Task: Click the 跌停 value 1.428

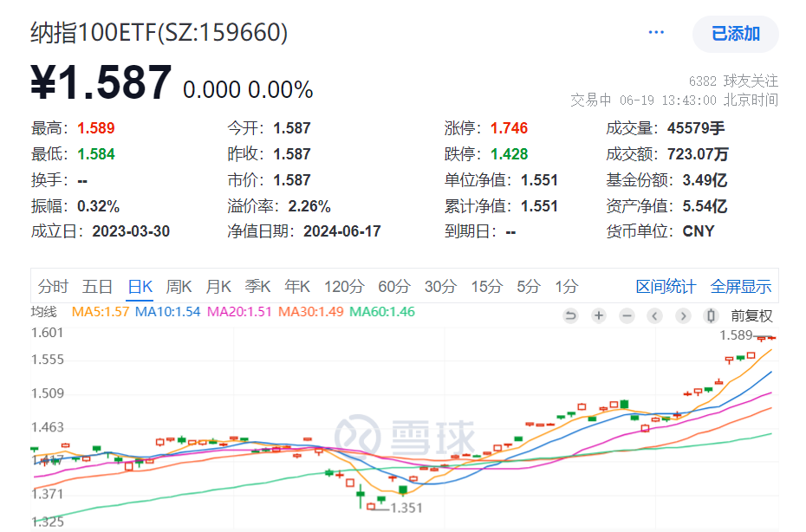Action: point(509,154)
